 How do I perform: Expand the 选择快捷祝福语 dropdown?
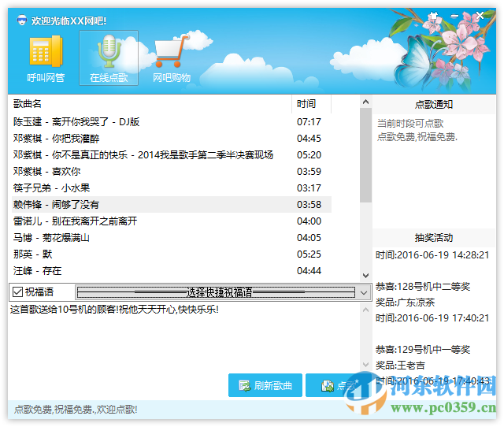click(x=364, y=292)
